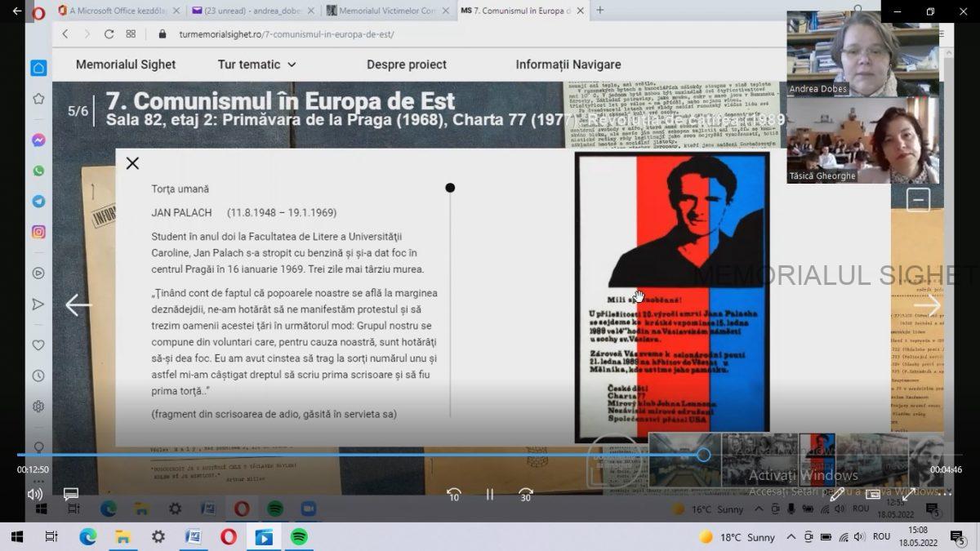Go back using the video player's back arrow

tap(17, 11)
